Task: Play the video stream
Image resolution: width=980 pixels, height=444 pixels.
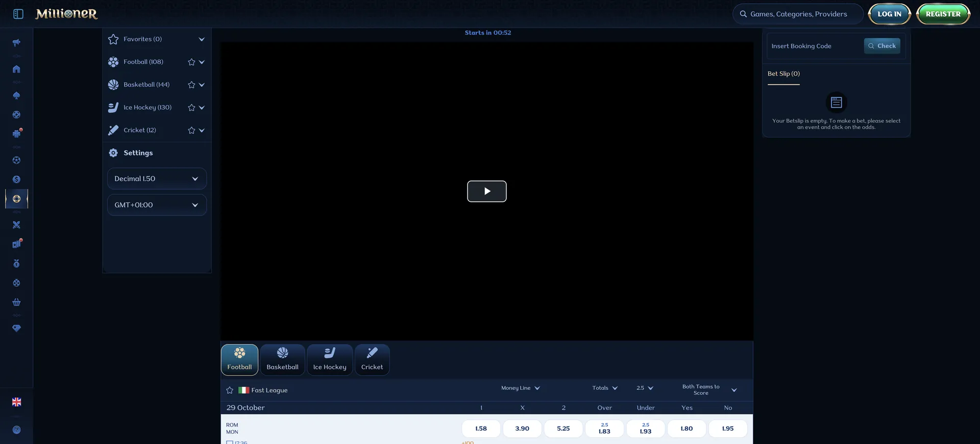Action: pos(487,191)
